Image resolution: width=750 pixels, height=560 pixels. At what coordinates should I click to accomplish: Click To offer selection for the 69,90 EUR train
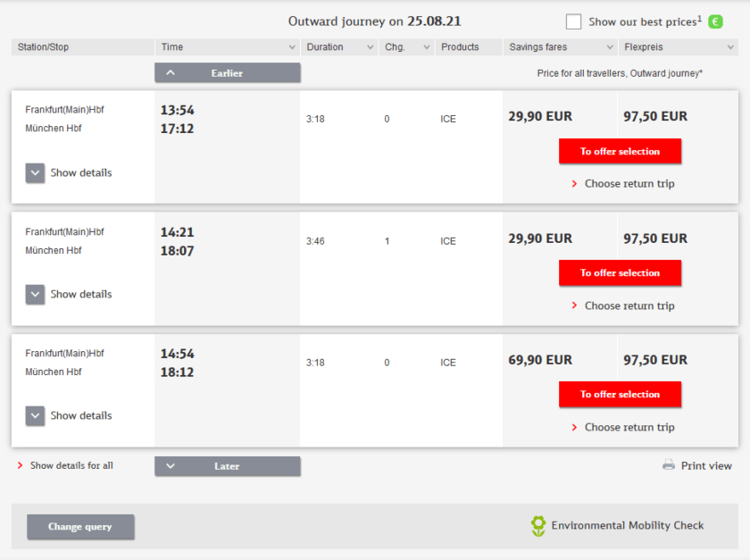pyautogui.click(x=620, y=394)
